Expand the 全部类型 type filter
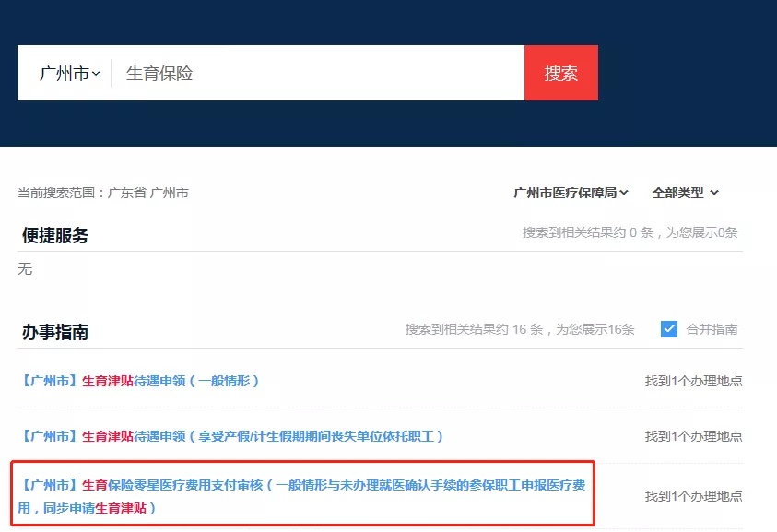The width and height of the screenshot is (777, 532). coord(685,193)
